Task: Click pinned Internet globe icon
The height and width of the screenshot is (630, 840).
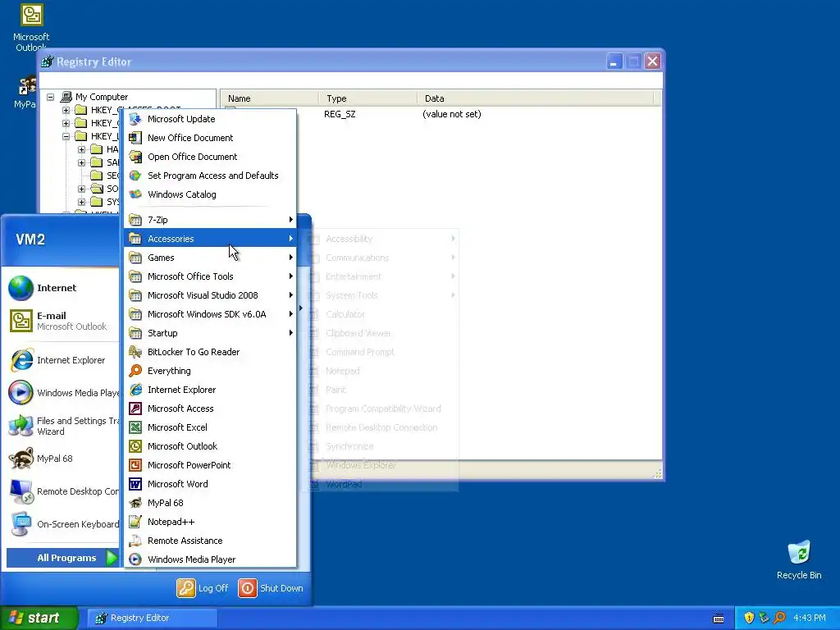Action: click(x=21, y=288)
